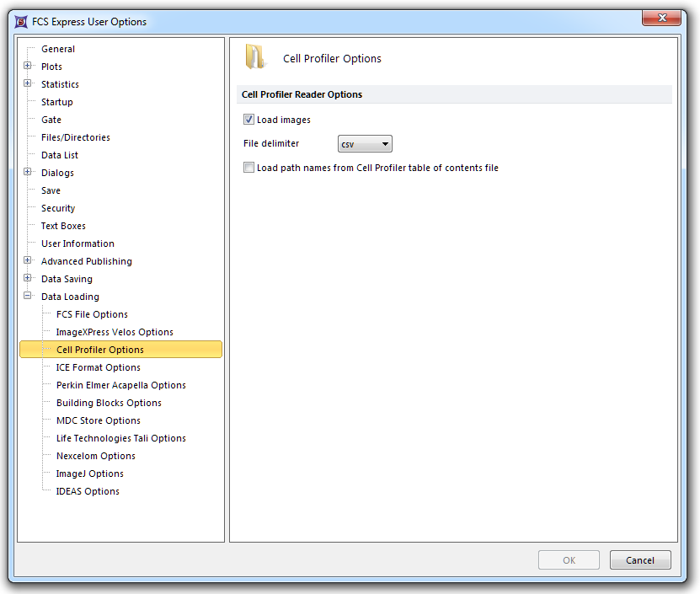Open Building Blocks Options
This screenshot has height=594, width=700.
[x=109, y=403]
